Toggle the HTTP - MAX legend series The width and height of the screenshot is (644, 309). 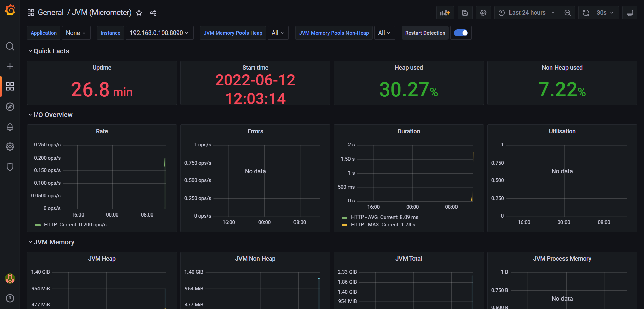(365, 225)
